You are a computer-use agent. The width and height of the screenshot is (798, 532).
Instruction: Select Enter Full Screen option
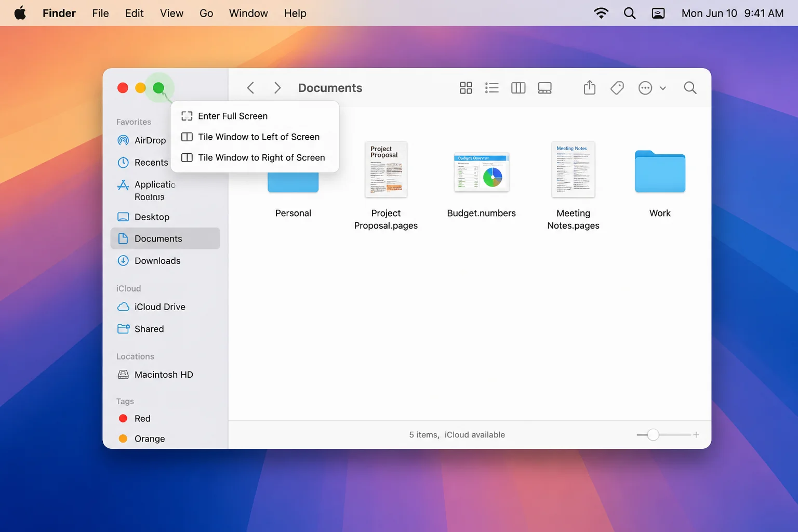(255, 116)
